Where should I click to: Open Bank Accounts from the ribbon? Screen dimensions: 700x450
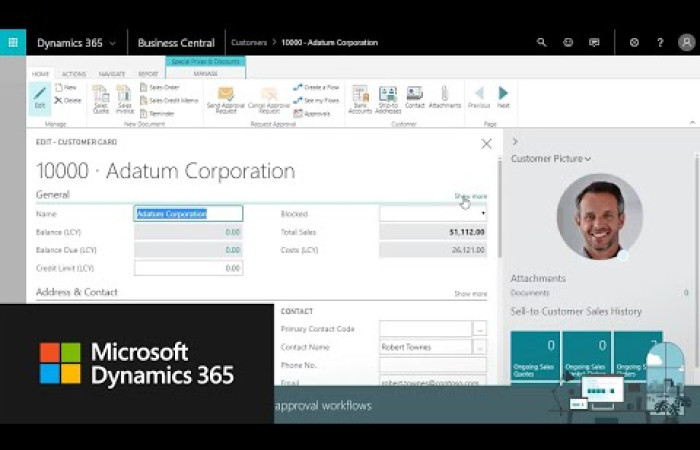click(x=360, y=97)
